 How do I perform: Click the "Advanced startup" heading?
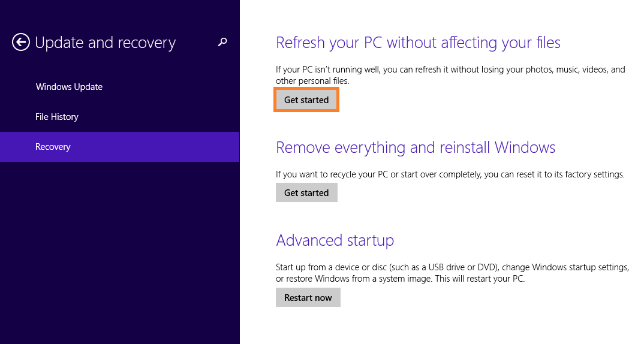click(x=335, y=240)
